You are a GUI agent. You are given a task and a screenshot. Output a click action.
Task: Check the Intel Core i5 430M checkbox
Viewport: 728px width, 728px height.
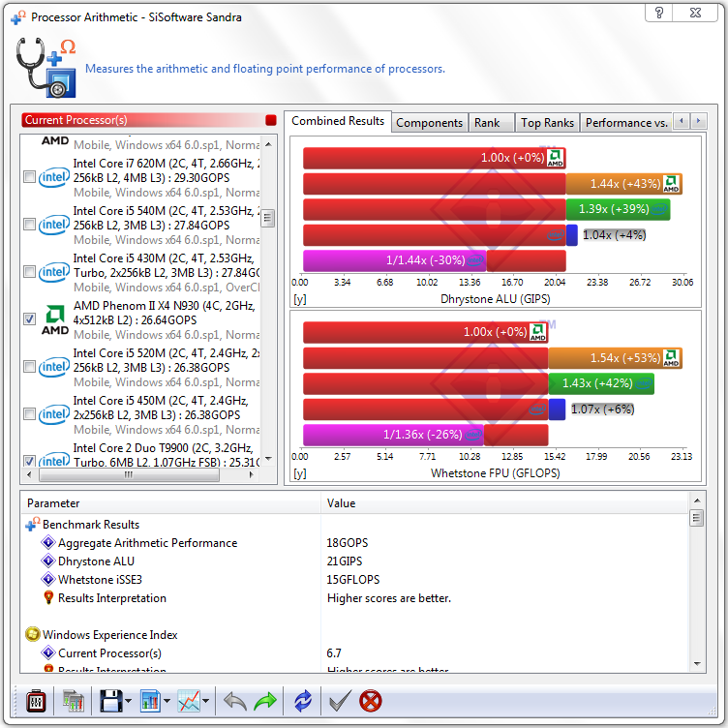pyautogui.click(x=29, y=272)
